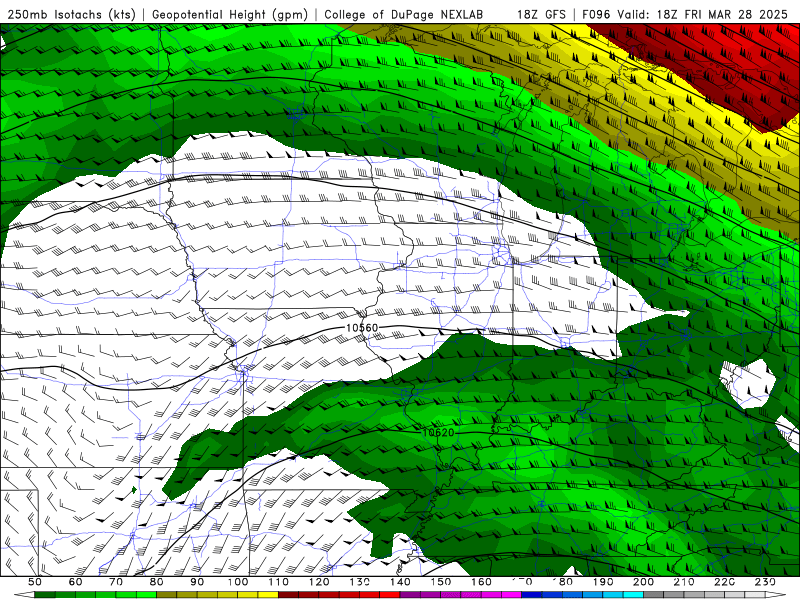The width and height of the screenshot is (800, 600).
Task: Click the 10560 height contour label
Action: (362, 328)
